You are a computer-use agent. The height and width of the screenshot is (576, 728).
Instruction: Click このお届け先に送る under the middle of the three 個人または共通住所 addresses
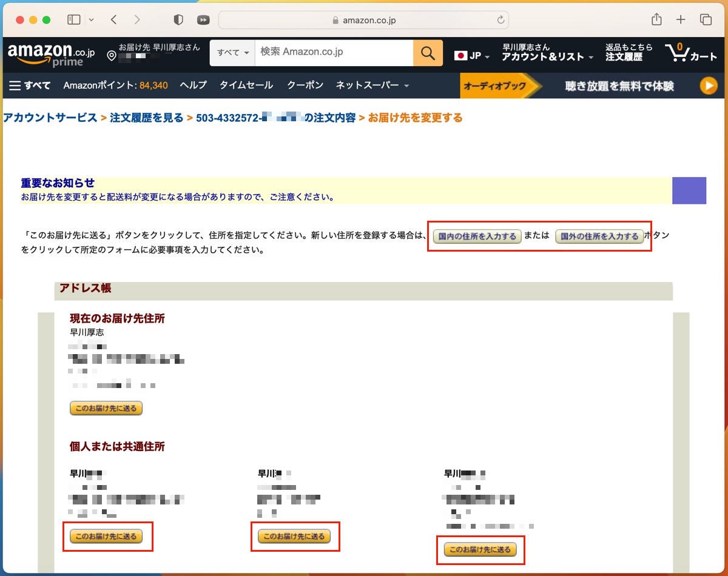coord(294,537)
